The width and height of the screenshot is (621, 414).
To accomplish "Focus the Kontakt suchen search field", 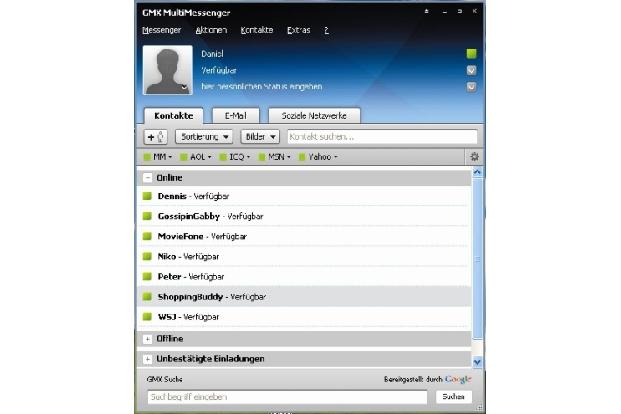I will coord(382,137).
